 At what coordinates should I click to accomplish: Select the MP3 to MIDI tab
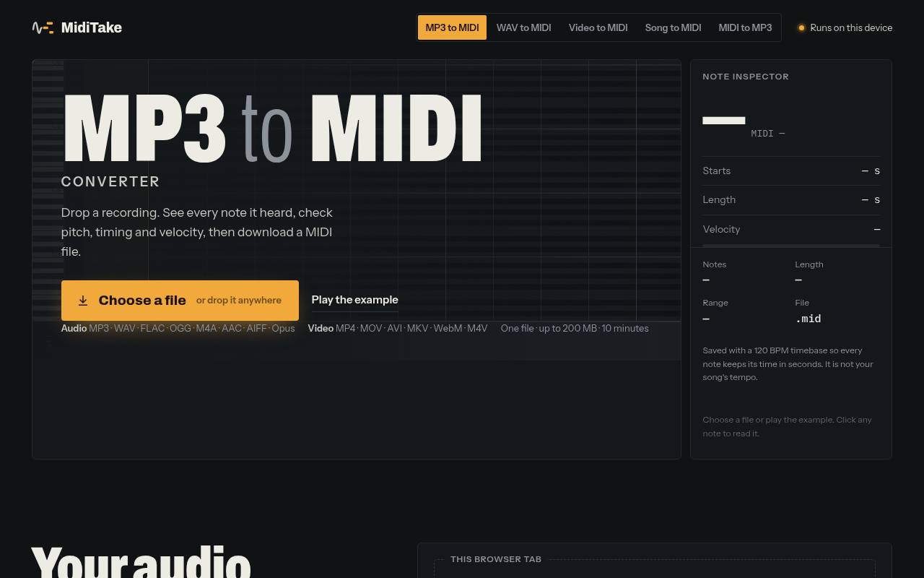point(452,27)
